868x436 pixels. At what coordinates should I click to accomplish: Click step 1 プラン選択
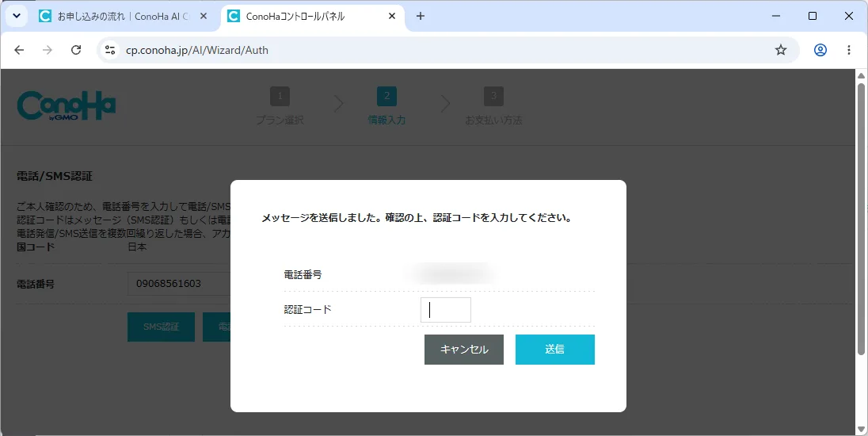click(280, 105)
